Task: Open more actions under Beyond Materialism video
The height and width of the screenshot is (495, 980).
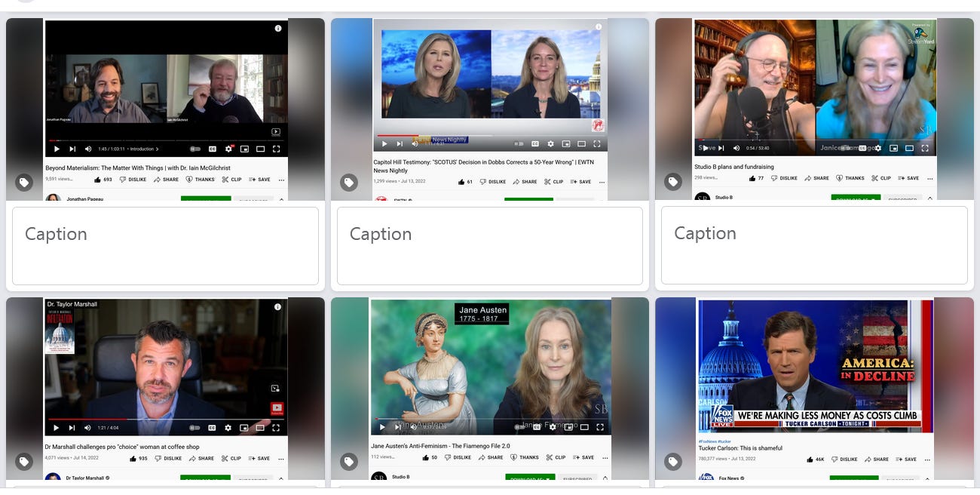Action: 281,180
